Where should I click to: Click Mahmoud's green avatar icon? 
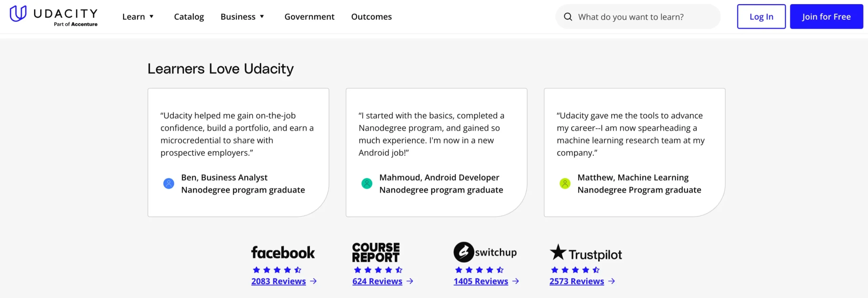click(367, 183)
